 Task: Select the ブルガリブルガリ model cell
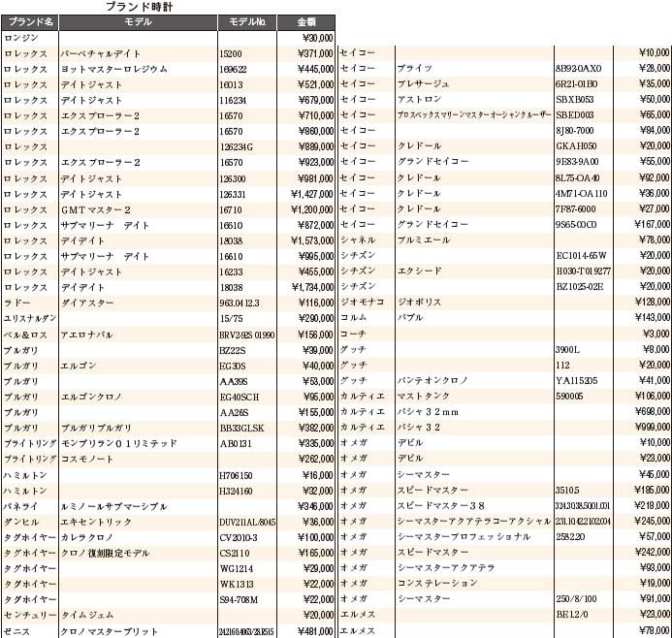(96, 428)
